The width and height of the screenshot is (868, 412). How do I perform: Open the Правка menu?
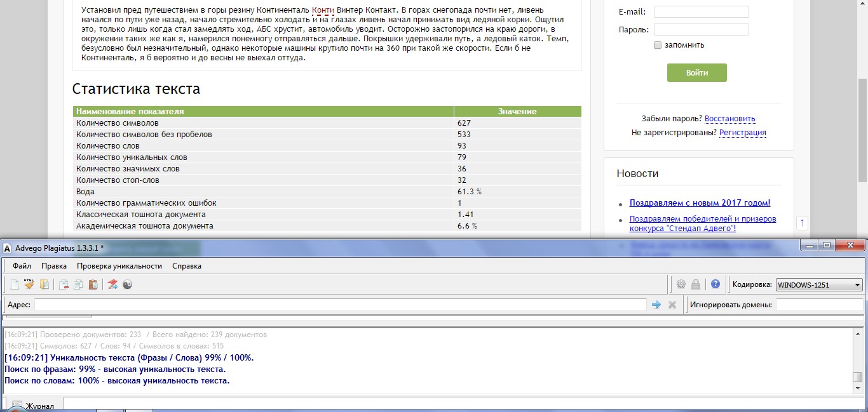click(x=54, y=266)
